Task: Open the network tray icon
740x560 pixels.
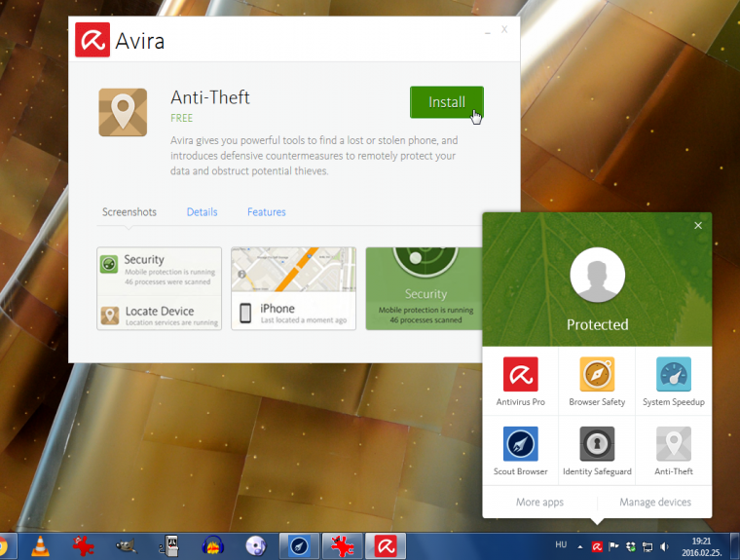Action: click(647, 546)
